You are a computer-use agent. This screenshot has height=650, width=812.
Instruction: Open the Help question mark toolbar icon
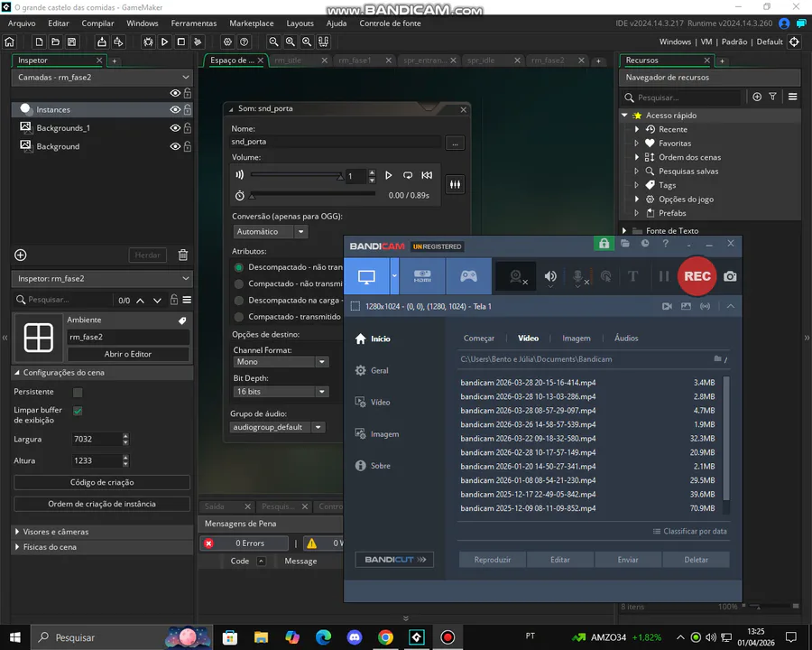(244, 42)
